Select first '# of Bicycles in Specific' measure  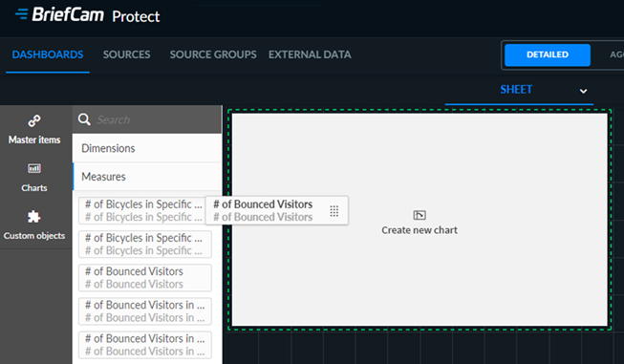tap(141, 210)
